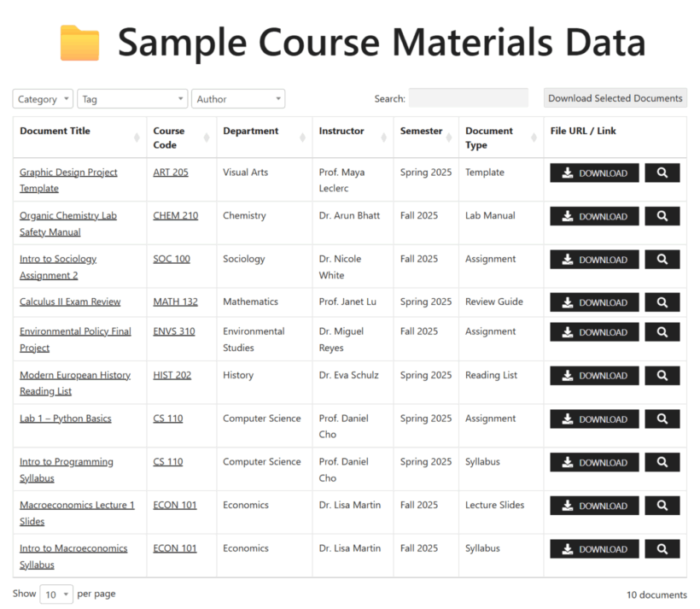
Task: Follow the ENVS 310 course code link
Action: [x=174, y=331]
